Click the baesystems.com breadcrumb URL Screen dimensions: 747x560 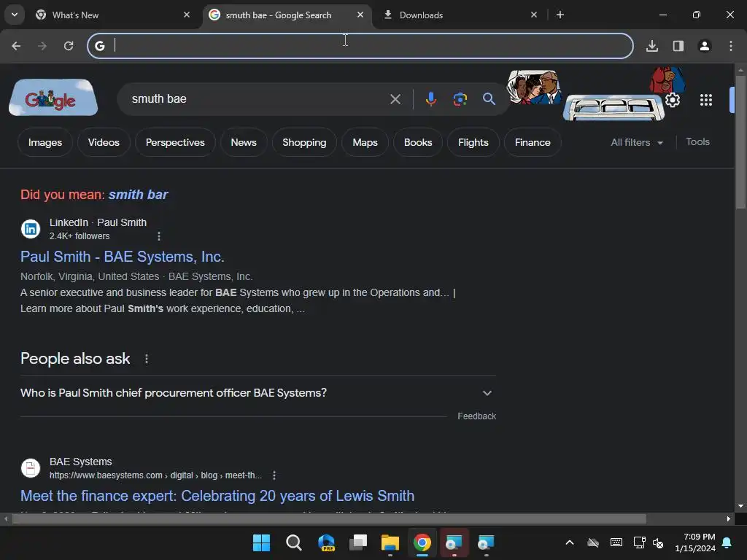click(156, 475)
